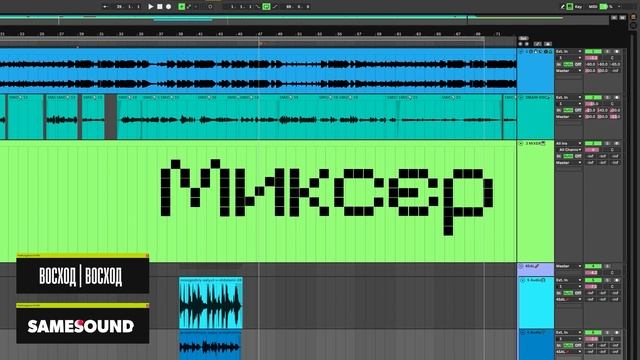Stop playback with the Stop button

point(160,7)
